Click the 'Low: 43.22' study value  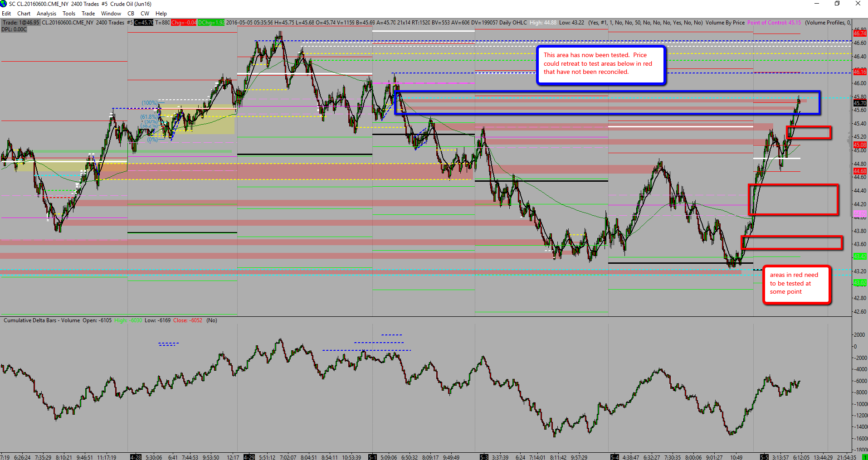[571, 23]
